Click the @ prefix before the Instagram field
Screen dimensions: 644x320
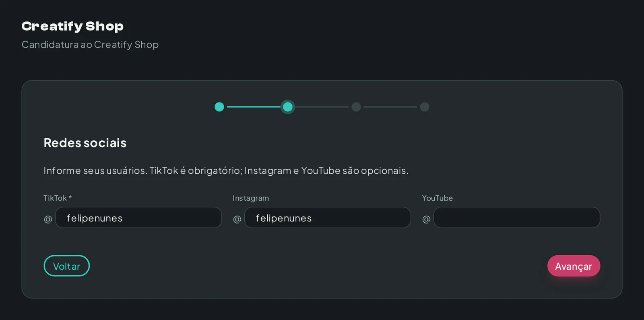tap(237, 219)
